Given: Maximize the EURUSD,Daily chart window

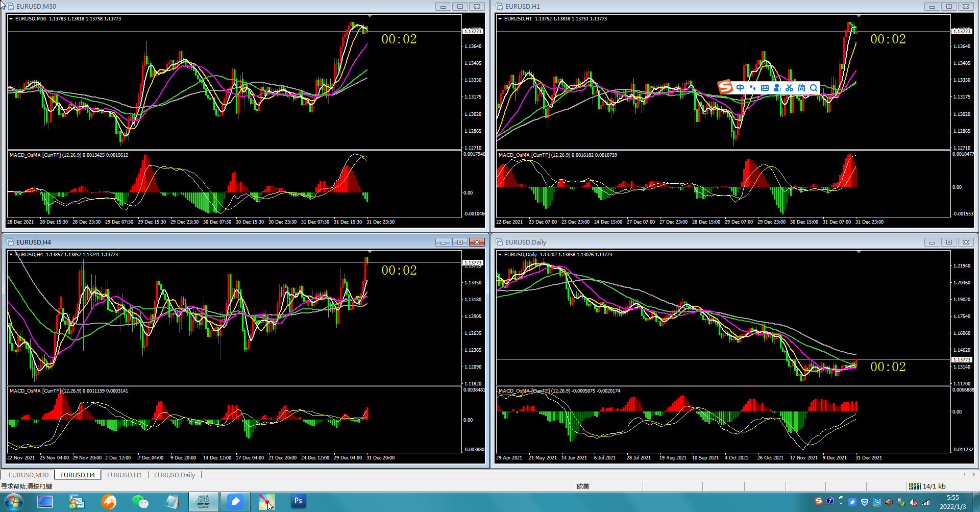Looking at the screenshot, I should [x=949, y=242].
